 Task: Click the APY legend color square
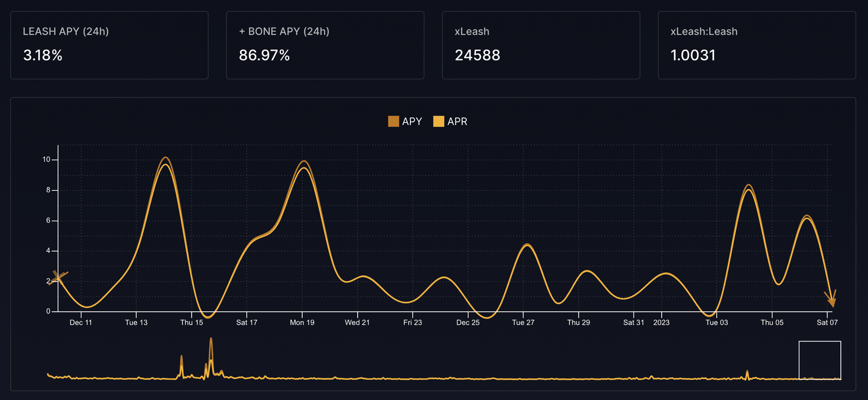393,121
